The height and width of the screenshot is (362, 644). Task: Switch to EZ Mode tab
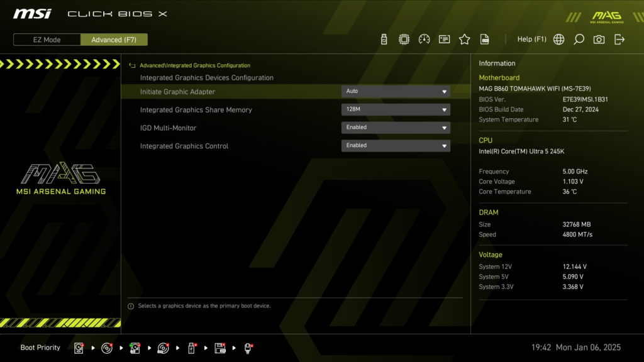point(46,39)
